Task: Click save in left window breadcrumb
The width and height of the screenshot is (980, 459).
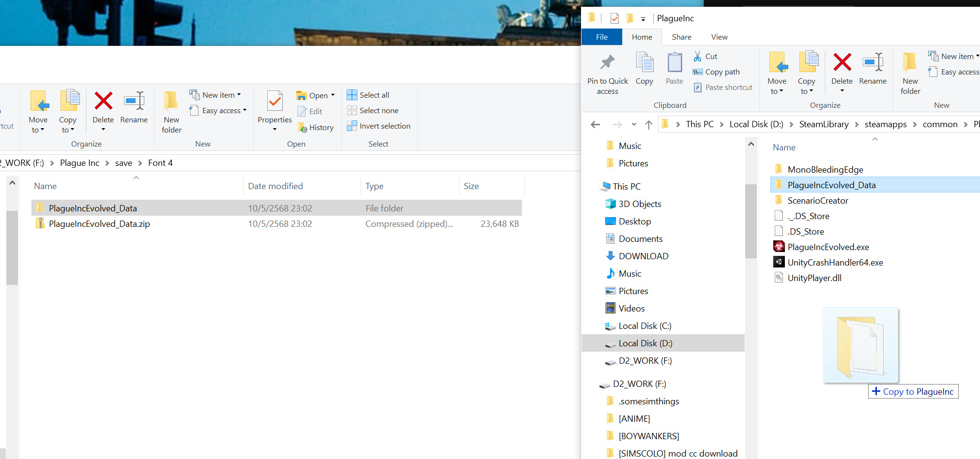Action: coord(123,163)
